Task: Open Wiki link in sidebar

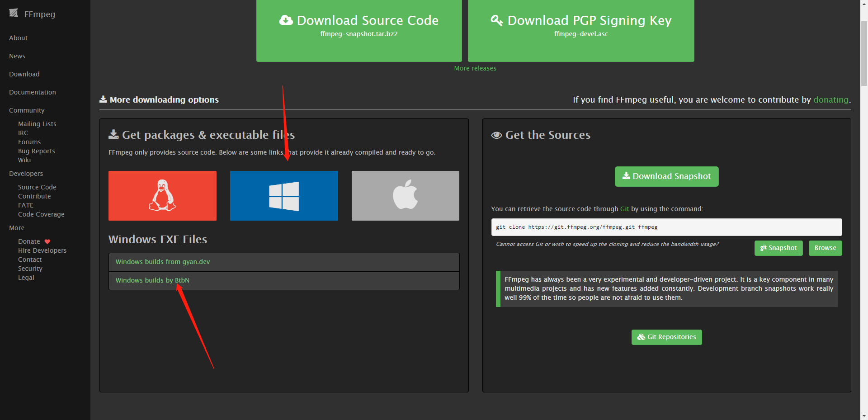Action: pyautogui.click(x=24, y=160)
